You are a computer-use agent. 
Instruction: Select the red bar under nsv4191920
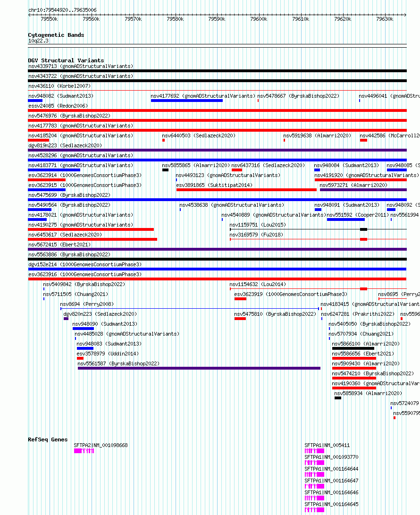pos(361,180)
